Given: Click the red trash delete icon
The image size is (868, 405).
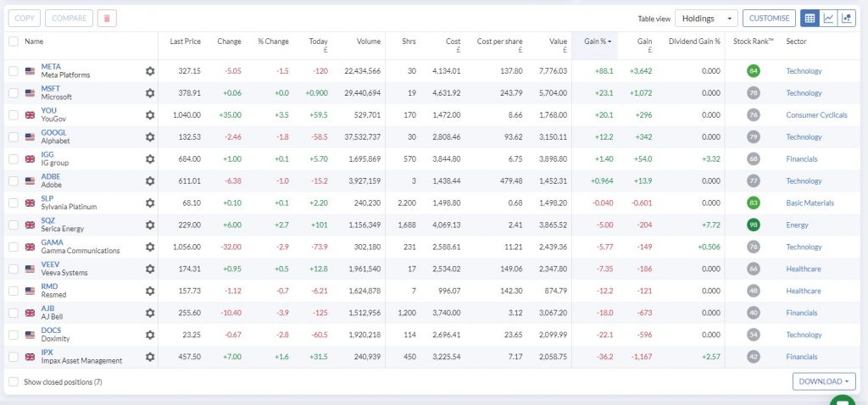Looking at the screenshot, I should pos(107,18).
